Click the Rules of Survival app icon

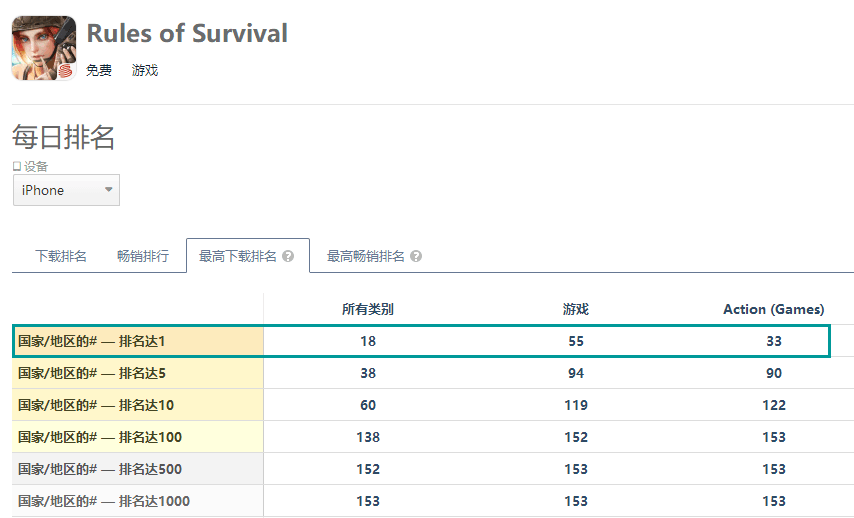(x=43, y=48)
